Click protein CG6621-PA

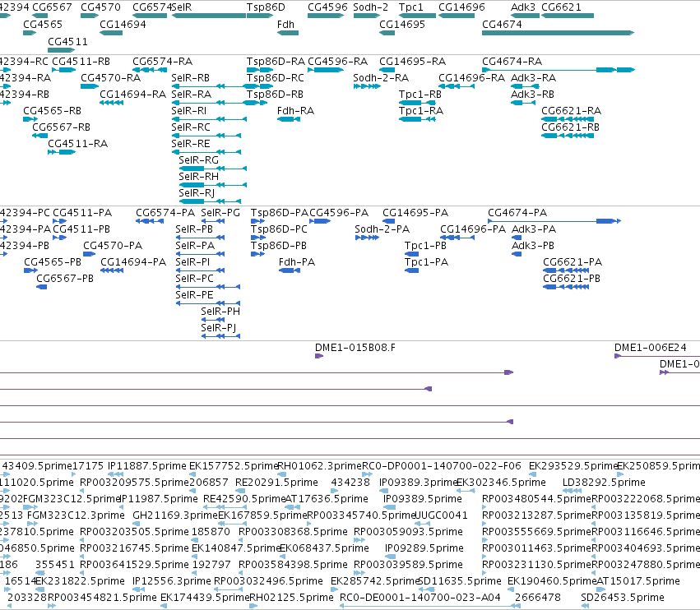coord(566,270)
